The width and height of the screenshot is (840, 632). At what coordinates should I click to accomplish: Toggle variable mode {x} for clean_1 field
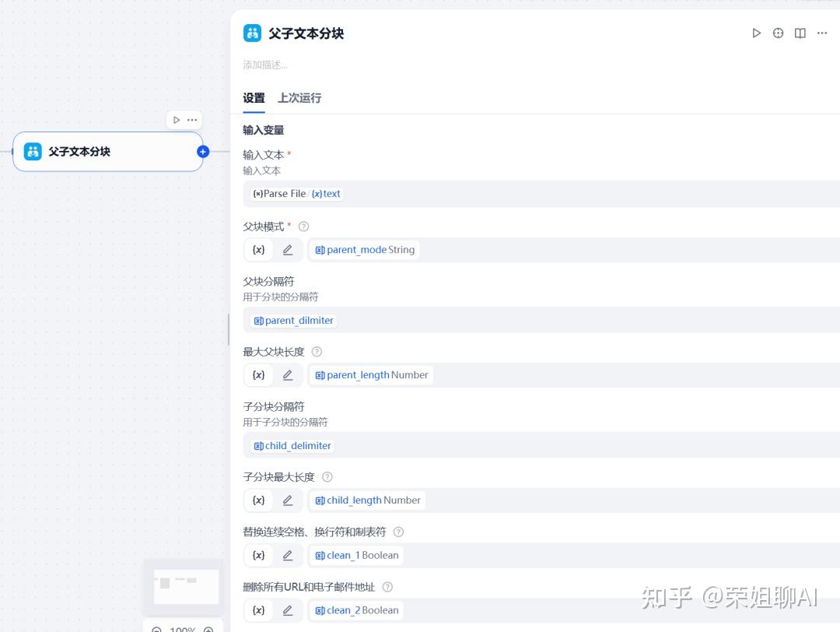point(259,556)
